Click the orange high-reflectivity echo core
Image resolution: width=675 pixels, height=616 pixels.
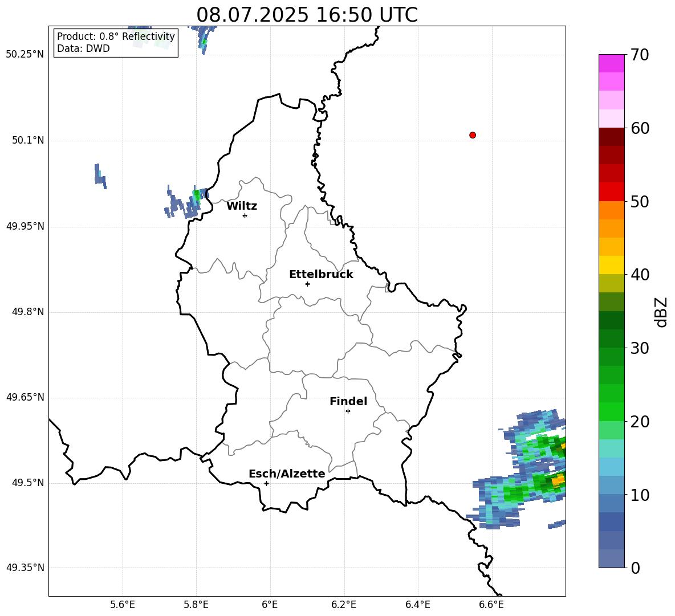tap(559, 479)
